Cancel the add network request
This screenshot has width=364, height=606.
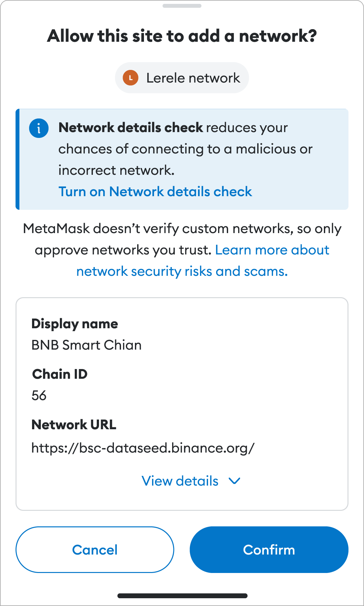point(95,550)
